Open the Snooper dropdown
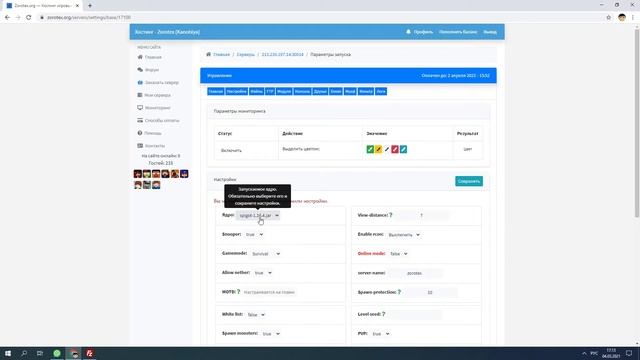The height and width of the screenshot is (360, 640). 254,234
